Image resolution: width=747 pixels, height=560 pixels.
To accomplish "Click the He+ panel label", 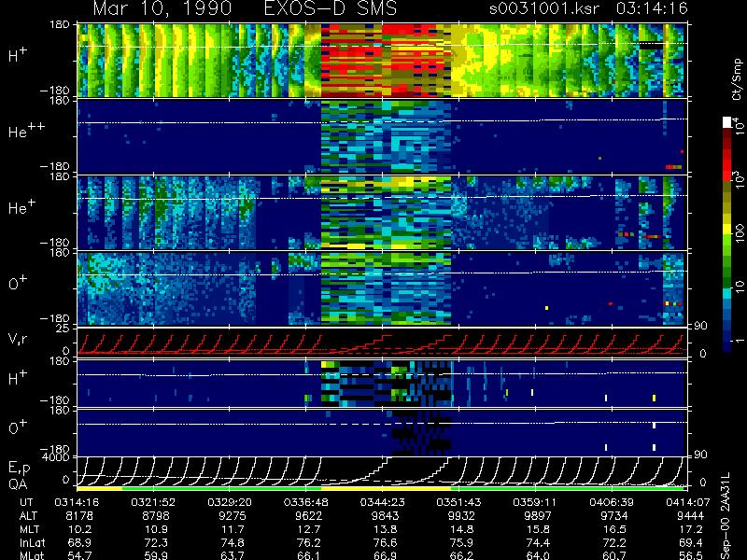I will point(21,207).
